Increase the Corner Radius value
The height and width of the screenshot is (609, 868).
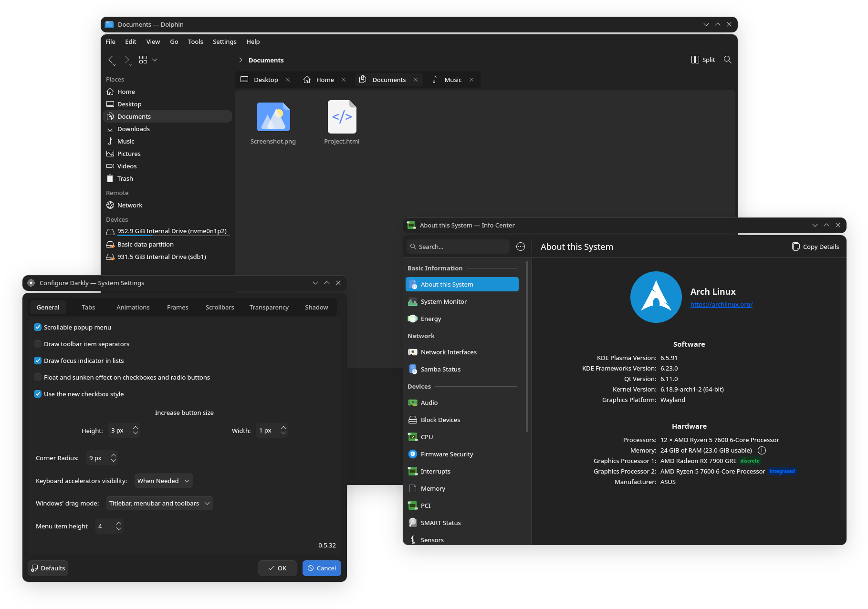114,454
